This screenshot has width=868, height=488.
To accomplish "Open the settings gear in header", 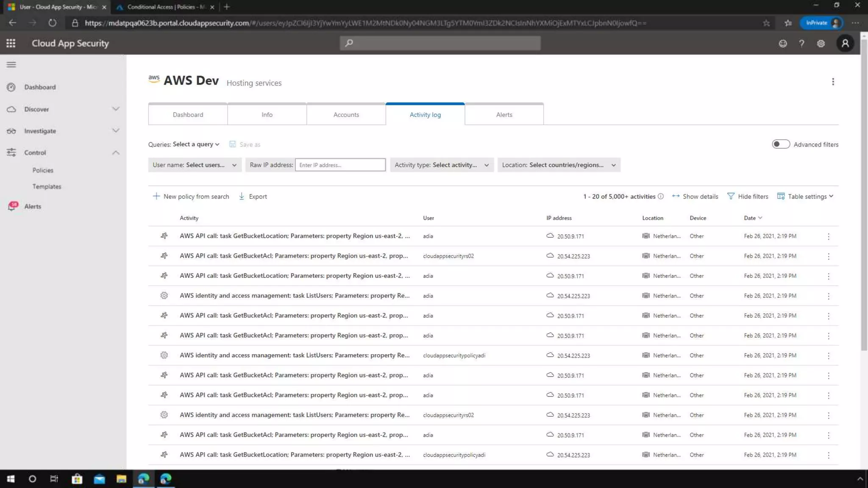I will [821, 43].
